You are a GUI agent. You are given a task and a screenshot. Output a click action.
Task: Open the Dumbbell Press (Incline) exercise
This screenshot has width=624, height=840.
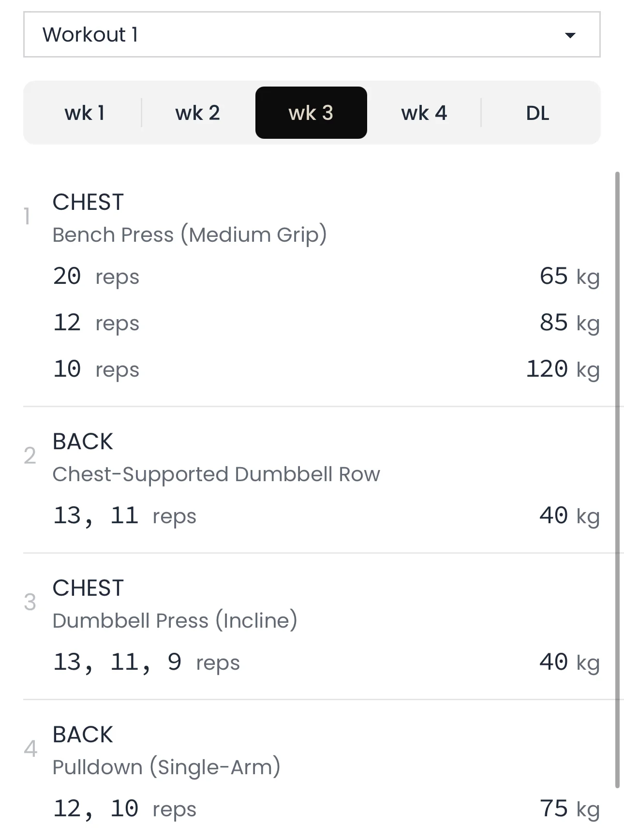(x=175, y=621)
